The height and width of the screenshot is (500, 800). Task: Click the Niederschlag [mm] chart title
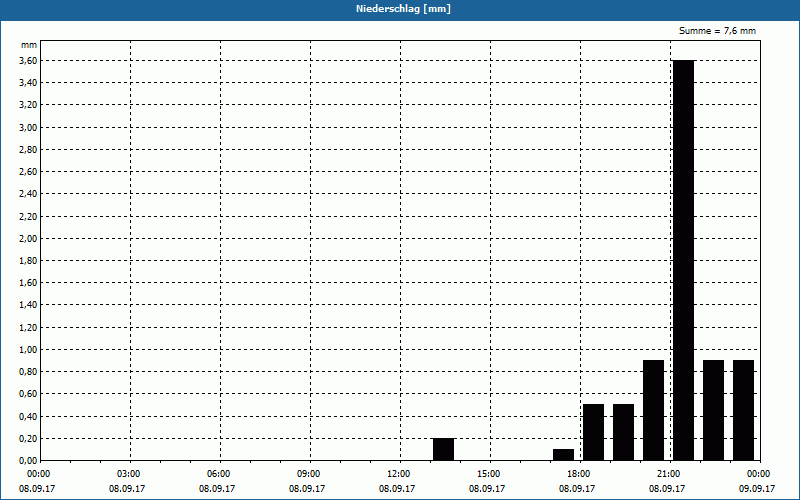click(x=403, y=9)
